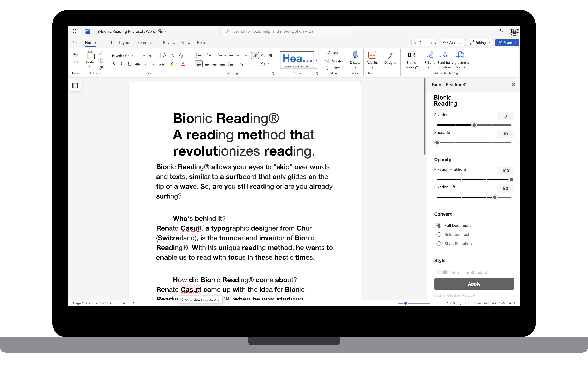Click the Catch up button

(453, 43)
